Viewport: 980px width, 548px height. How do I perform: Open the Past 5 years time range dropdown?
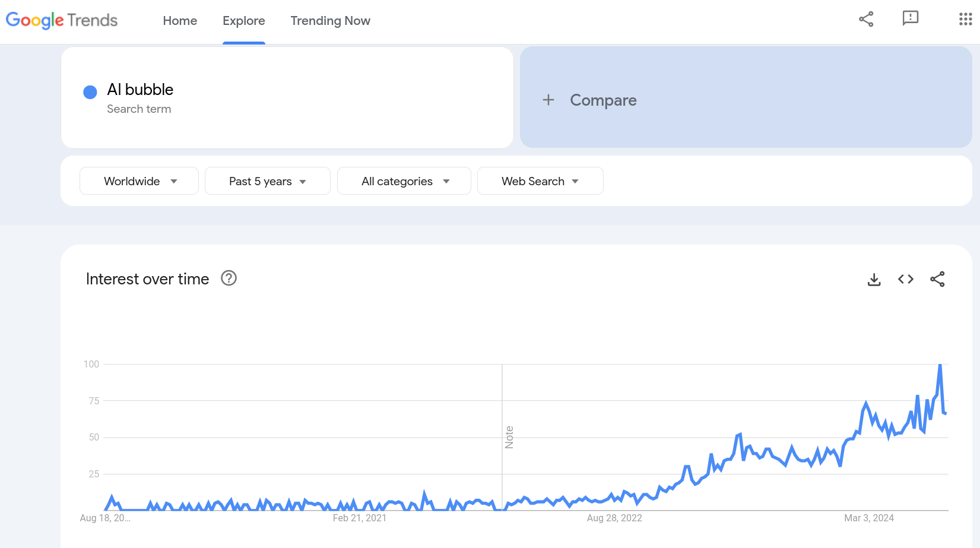coord(267,181)
